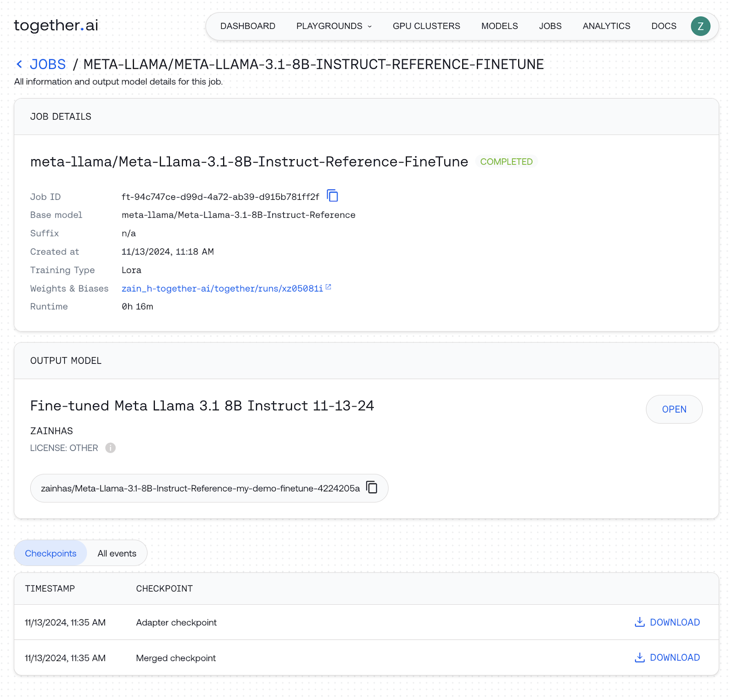Click the timestamp in the Merged checkpoint row
The height and width of the screenshot is (700, 733).
coord(65,658)
